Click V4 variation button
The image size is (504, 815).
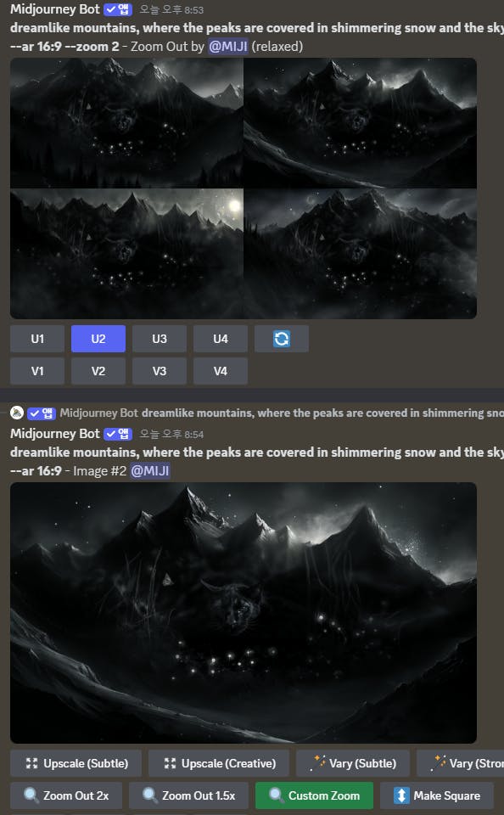[221, 371]
